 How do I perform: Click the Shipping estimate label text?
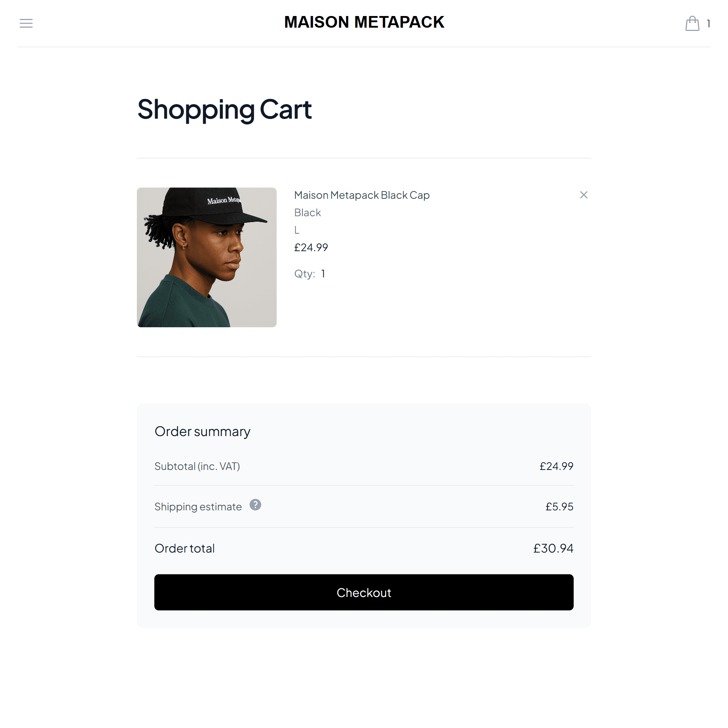198,507
